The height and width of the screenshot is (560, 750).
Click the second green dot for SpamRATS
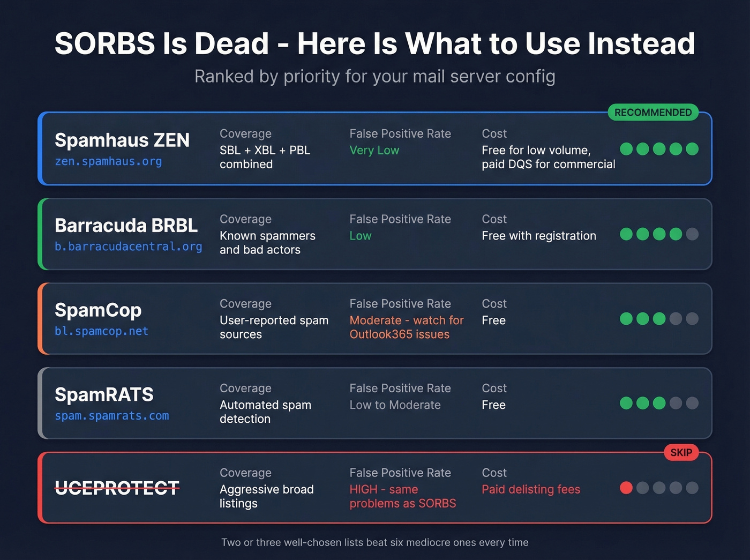pyautogui.click(x=642, y=402)
